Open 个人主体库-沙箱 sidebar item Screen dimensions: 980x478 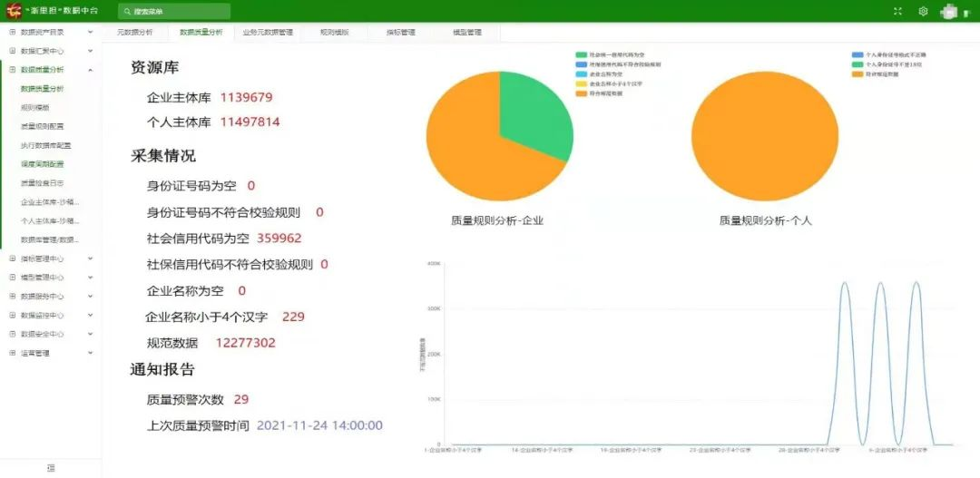click(x=50, y=220)
